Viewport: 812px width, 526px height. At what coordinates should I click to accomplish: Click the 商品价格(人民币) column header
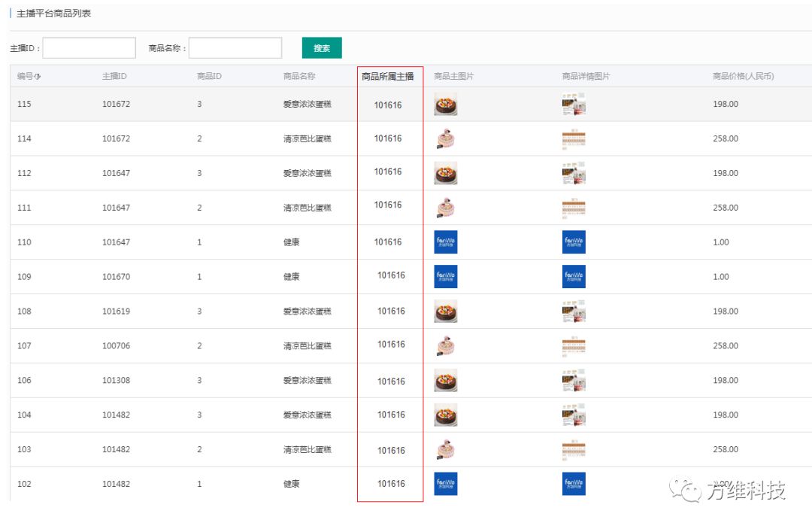pos(743,76)
